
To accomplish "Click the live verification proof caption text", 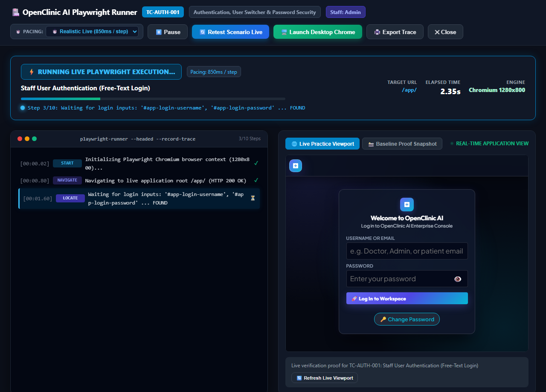I will click(385, 366).
